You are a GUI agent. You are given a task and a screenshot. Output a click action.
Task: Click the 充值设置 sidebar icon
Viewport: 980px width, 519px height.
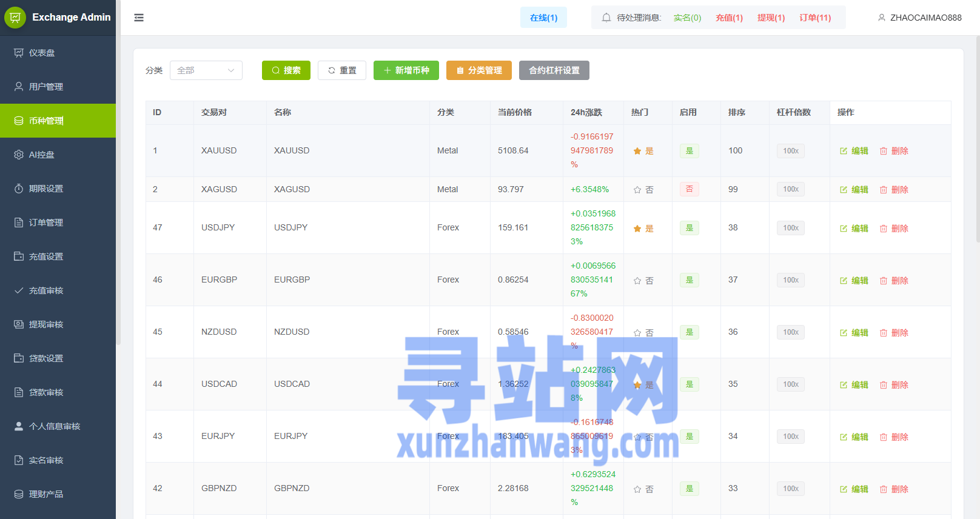pyautogui.click(x=19, y=256)
